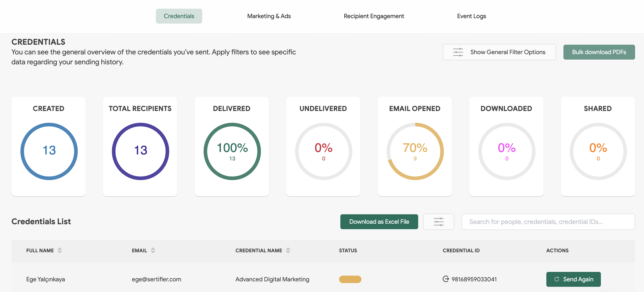Select the Total Recipients 13 ring
Viewport: 644px width, 292px height.
(x=141, y=151)
